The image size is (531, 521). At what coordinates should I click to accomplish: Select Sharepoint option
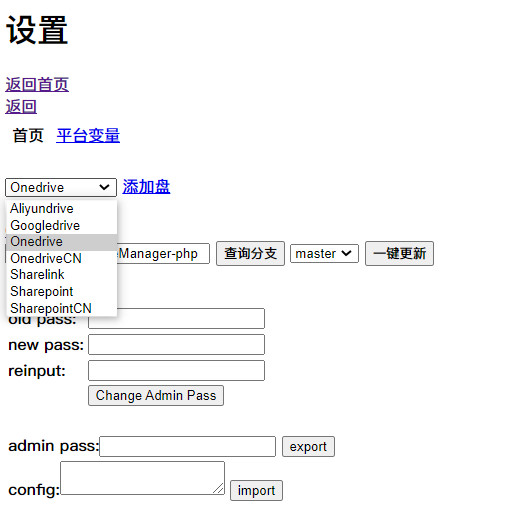point(62,291)
